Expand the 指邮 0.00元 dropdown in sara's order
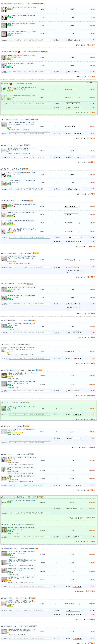The height and width of the screenshot is (644, 100). point(73,438)
